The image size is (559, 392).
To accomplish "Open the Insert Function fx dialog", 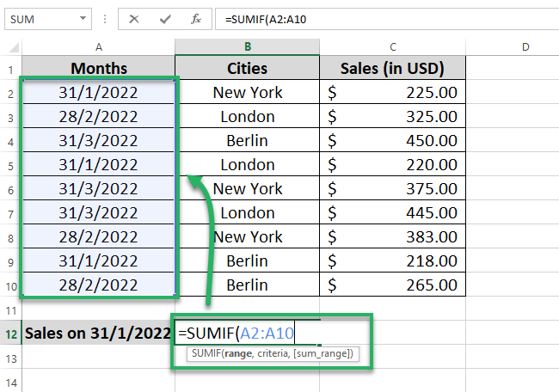I will click(x=196, y=19).
